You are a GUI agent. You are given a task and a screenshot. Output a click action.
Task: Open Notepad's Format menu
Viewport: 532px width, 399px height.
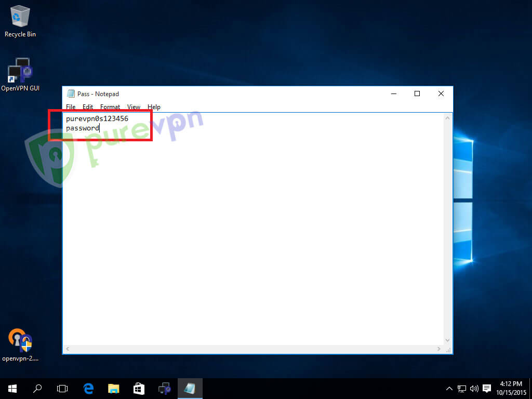click(110, 107)
